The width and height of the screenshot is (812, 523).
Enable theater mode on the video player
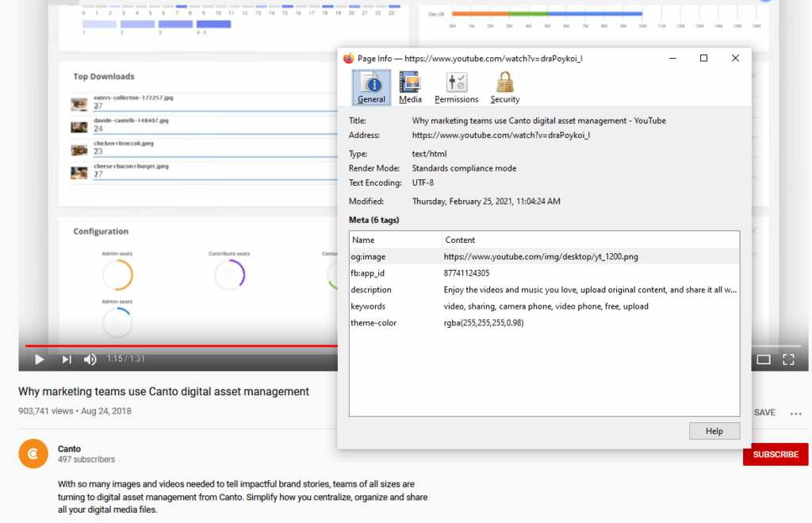[x=764, y=359]
